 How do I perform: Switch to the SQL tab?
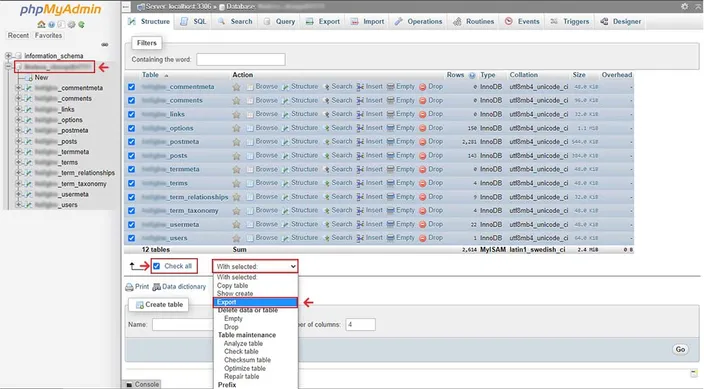coord(194,22)
